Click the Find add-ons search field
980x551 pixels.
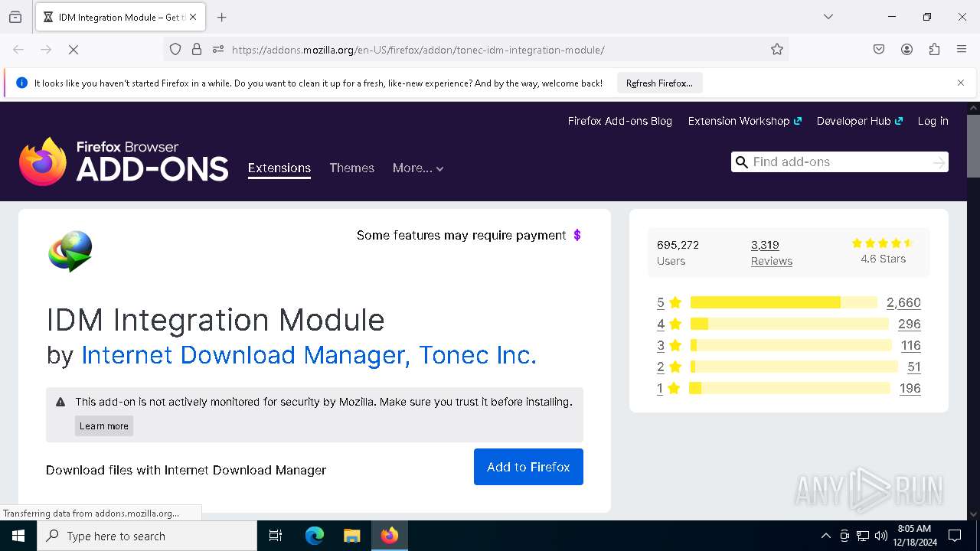click(839, 161)
